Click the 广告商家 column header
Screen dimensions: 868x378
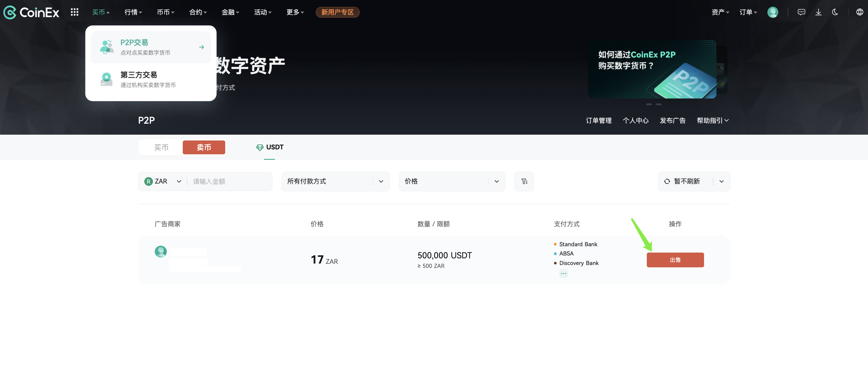(x=167, y=224)
